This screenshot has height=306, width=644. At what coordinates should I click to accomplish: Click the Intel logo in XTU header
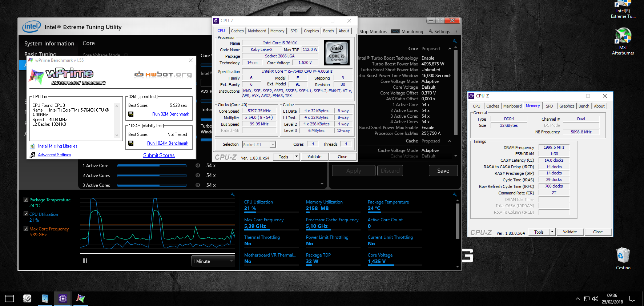pos(32,27)
